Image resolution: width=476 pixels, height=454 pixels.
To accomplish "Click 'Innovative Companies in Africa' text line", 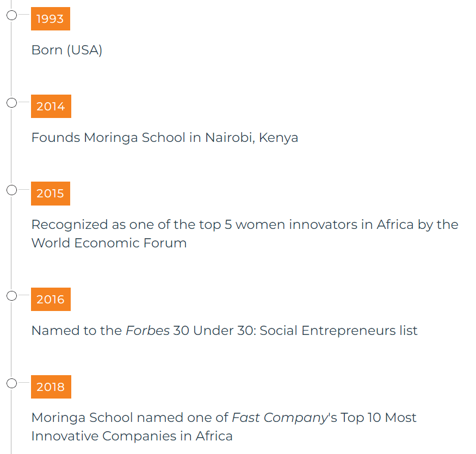I will coord(132,436).
